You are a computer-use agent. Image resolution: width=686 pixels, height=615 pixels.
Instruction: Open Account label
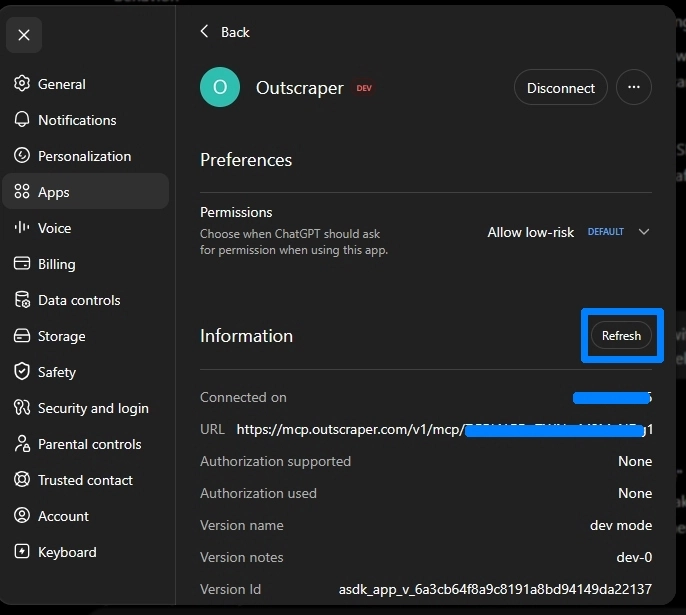[63, 516]
